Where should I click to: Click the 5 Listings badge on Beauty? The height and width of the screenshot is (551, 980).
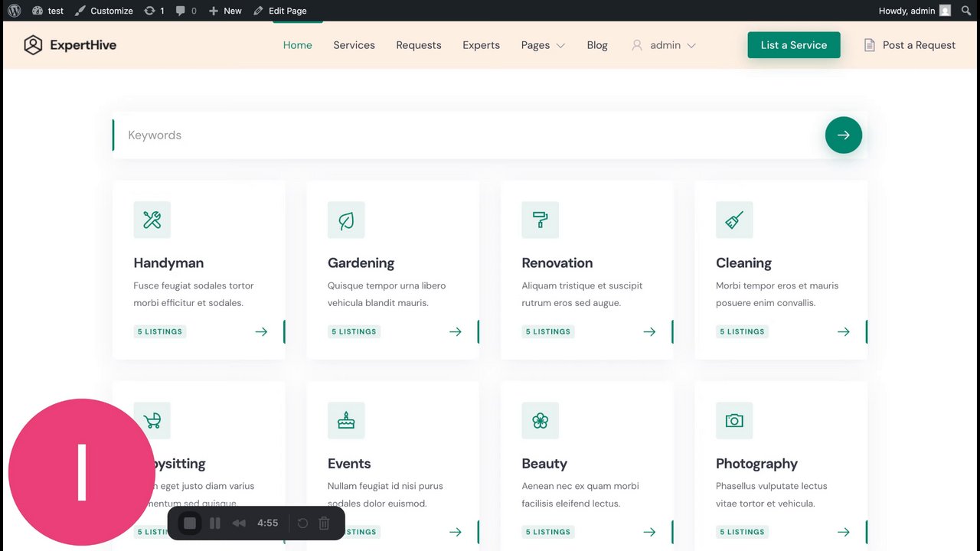coord(548,532)
